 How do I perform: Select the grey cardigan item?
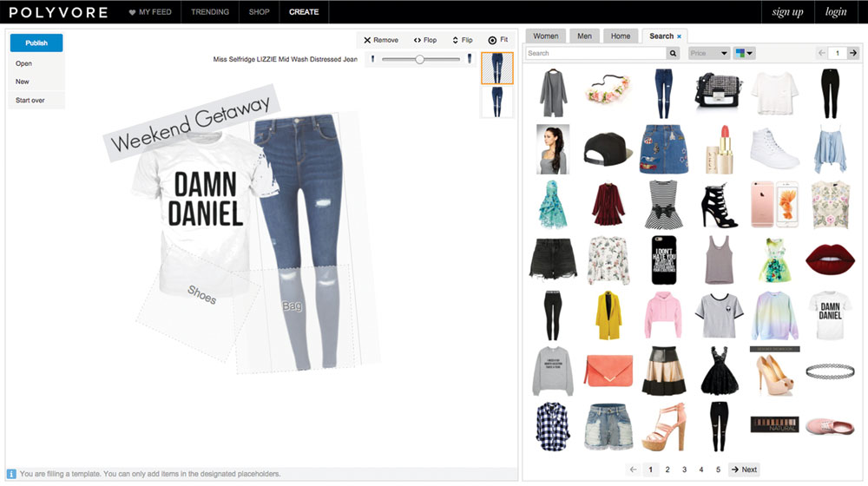(x=553, y=93)
